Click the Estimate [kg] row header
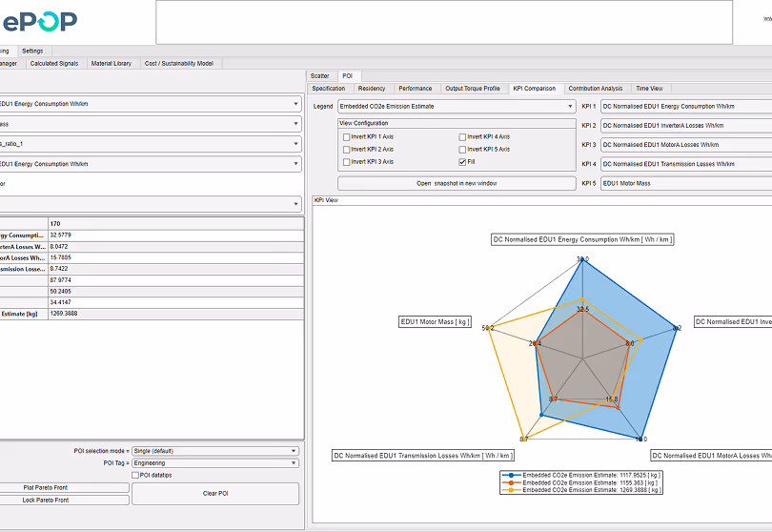 click(24, 314)
